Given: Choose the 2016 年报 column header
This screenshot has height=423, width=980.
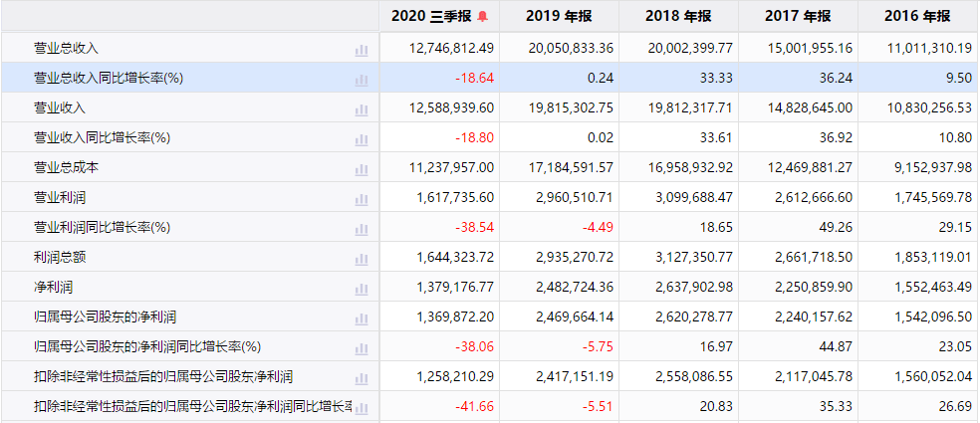Looking at the screenshot, I should click(917, 17).
